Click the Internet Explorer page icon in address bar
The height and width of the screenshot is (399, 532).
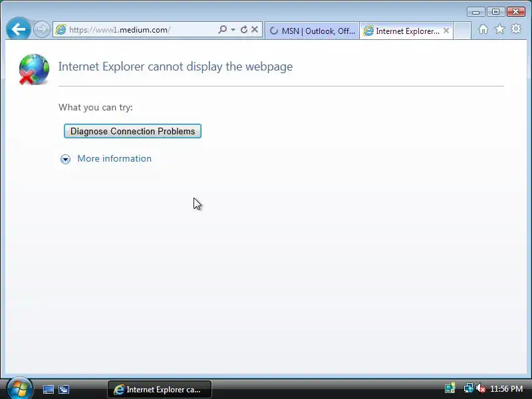click(x=61, y=29)
